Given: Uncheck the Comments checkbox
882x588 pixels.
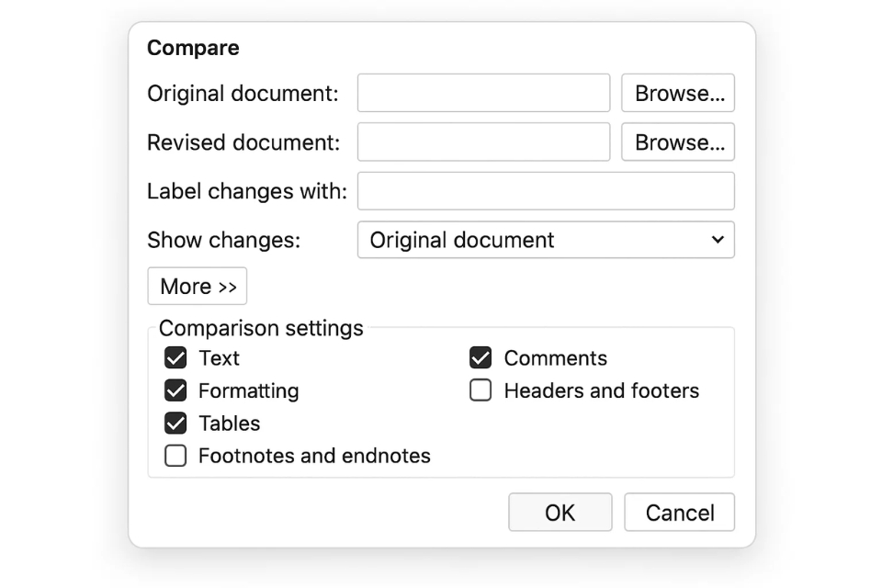Looking at the screenshot, I should pos(481,357).
